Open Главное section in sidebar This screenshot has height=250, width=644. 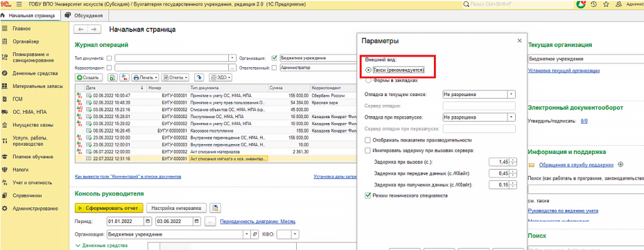click(21, 29)
